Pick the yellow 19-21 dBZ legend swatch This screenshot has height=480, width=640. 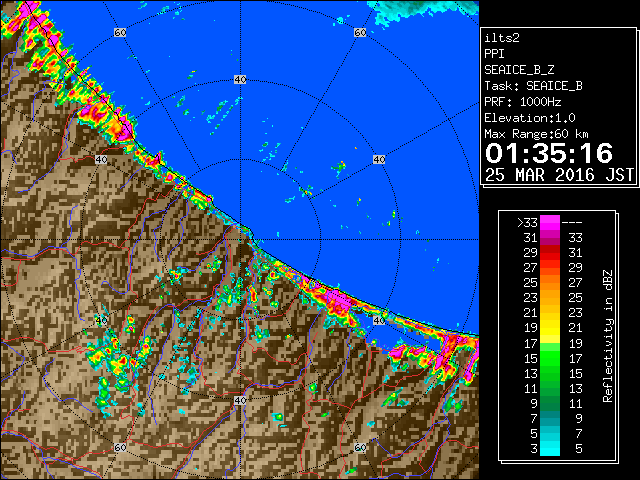550,328
